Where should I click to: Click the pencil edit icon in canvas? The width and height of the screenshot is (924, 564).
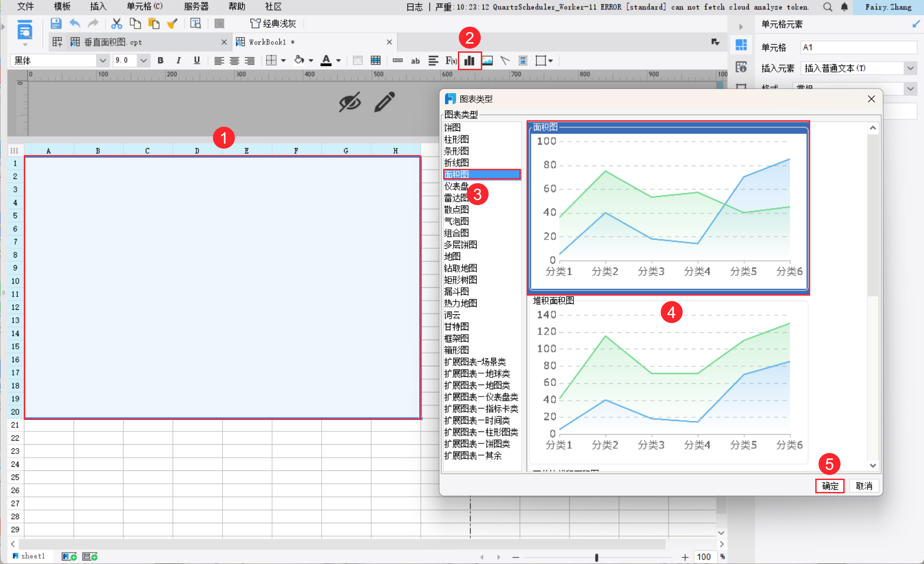(384, 102)
